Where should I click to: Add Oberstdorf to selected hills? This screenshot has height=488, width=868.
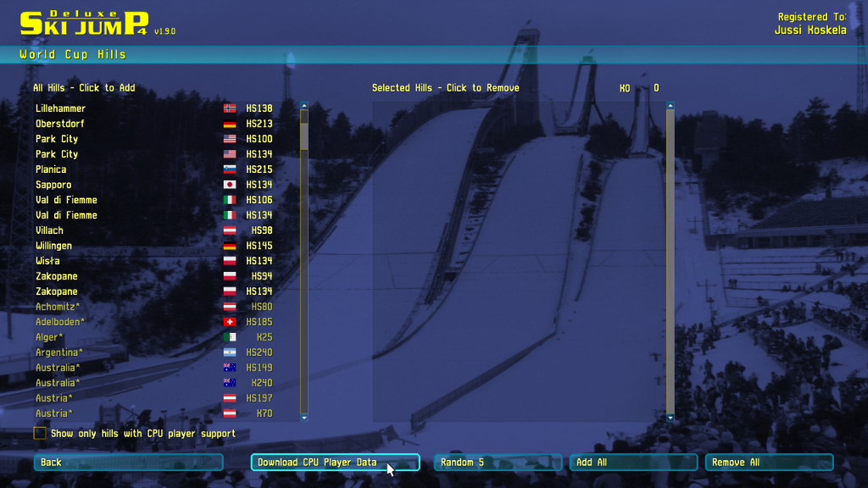[154, 124]
